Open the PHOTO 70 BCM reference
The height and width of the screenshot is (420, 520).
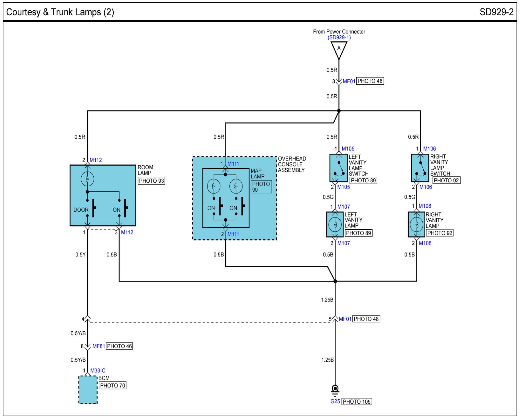coord(112,385)
